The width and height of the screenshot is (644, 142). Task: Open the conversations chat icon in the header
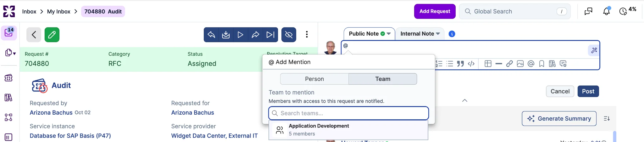click(x=588, y=11)
